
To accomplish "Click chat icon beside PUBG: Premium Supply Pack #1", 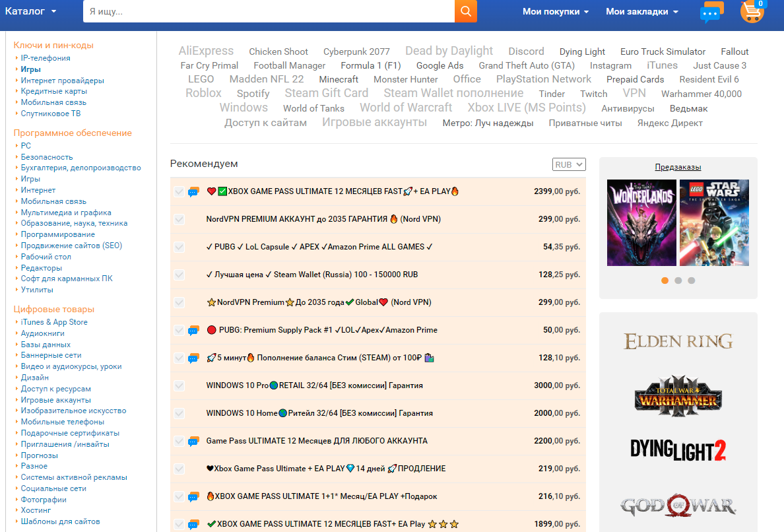I will (x=193, y=331).
